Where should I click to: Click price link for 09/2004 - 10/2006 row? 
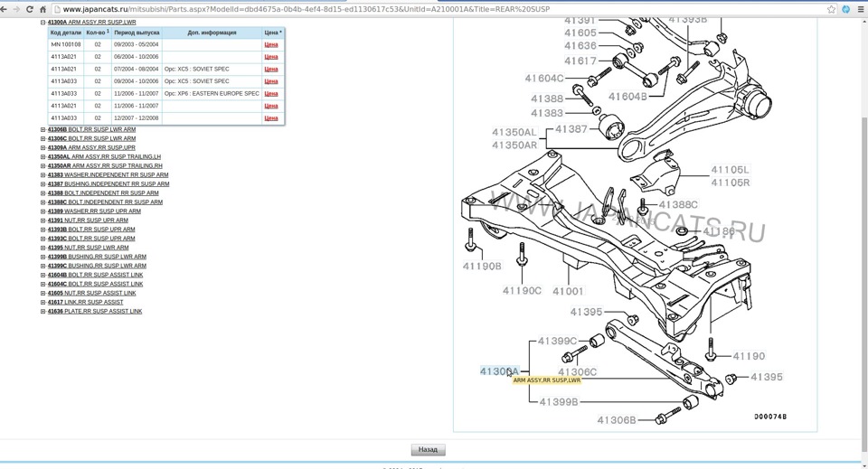[270, 81]
